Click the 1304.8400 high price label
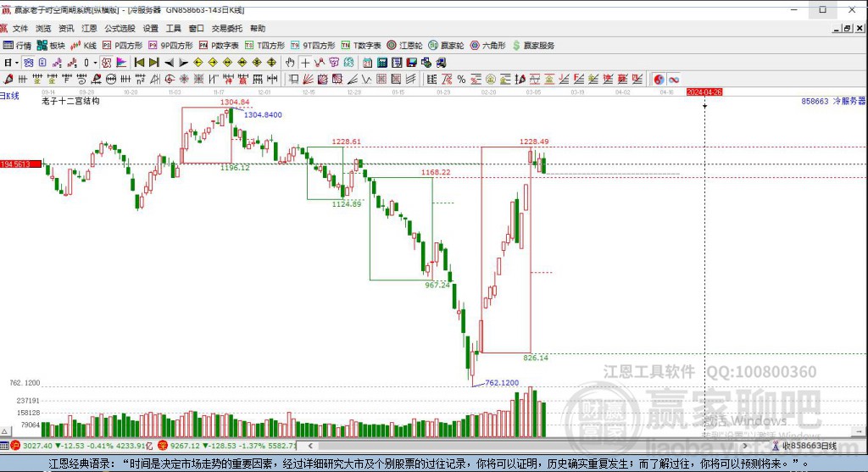The width and height of the screenshot is (868, 472). (x=263, y=114)
